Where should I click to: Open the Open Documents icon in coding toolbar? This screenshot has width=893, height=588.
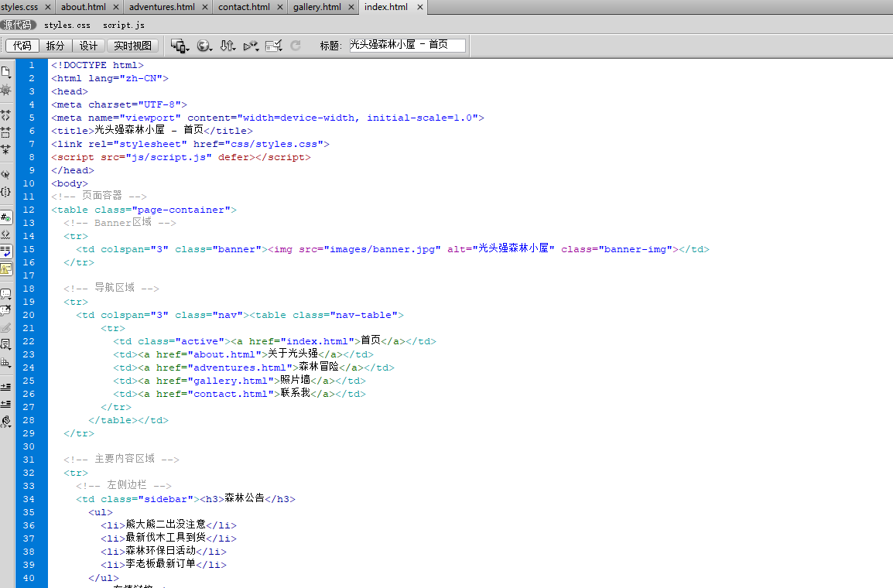(5, 72)
